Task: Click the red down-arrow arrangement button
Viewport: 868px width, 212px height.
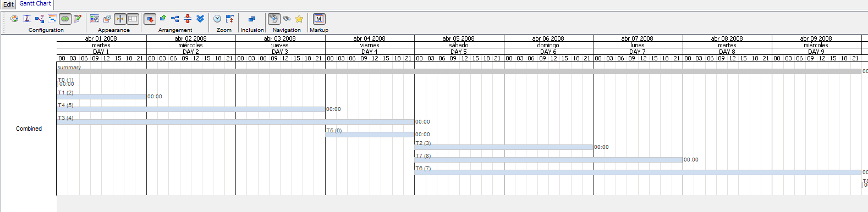Action: [x=150, y=19]
